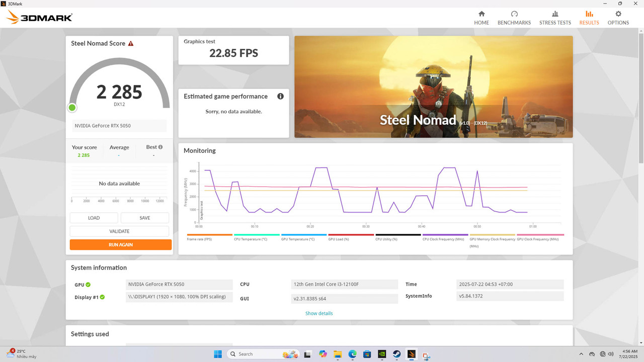
Task: Open Steam from the taskbar
Action: point(396,354)
